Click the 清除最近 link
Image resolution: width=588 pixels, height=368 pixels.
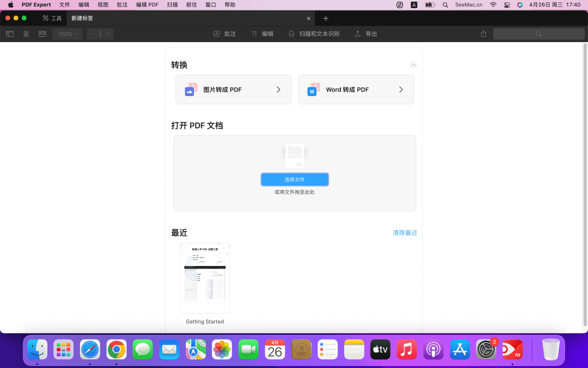coord(405,233)
